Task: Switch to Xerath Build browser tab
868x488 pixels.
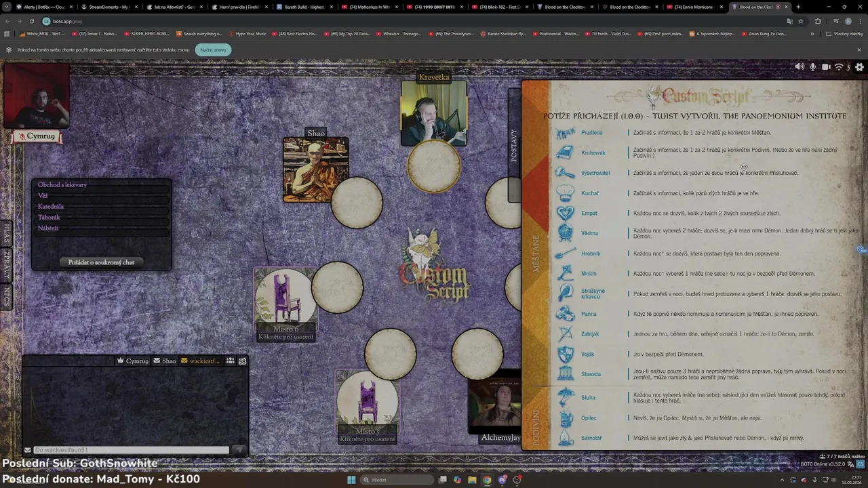Action: (304, 7)
